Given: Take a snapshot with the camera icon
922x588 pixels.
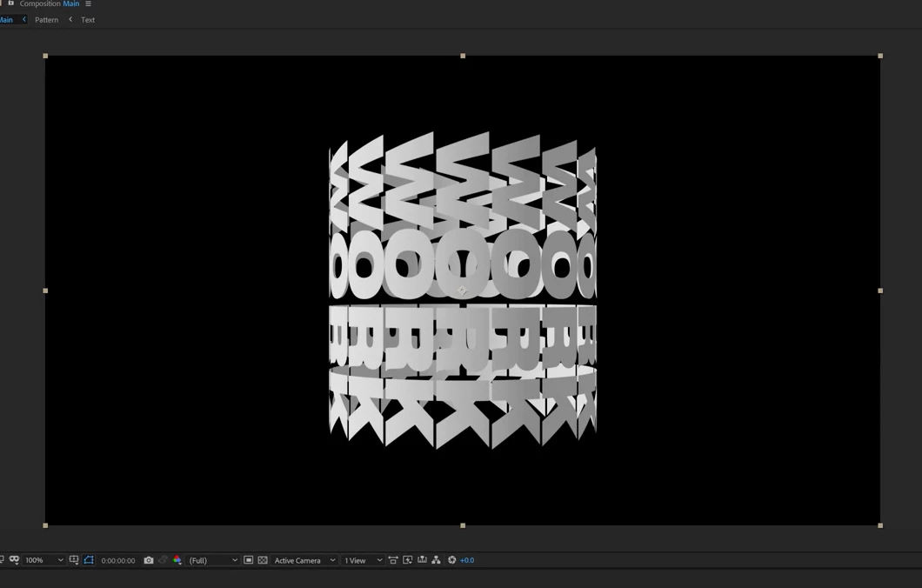Looking at the screenshot, I should [x=149, y=560].
